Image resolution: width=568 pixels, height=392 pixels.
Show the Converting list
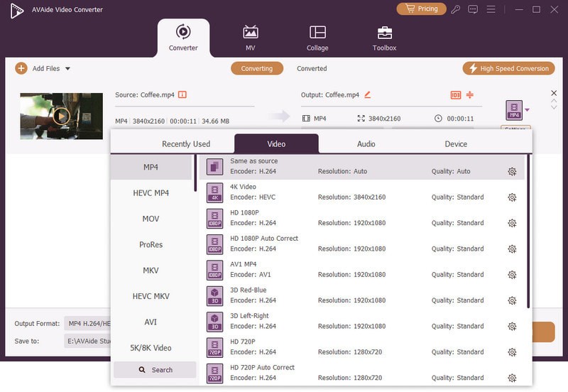click(x=257, y=68)
